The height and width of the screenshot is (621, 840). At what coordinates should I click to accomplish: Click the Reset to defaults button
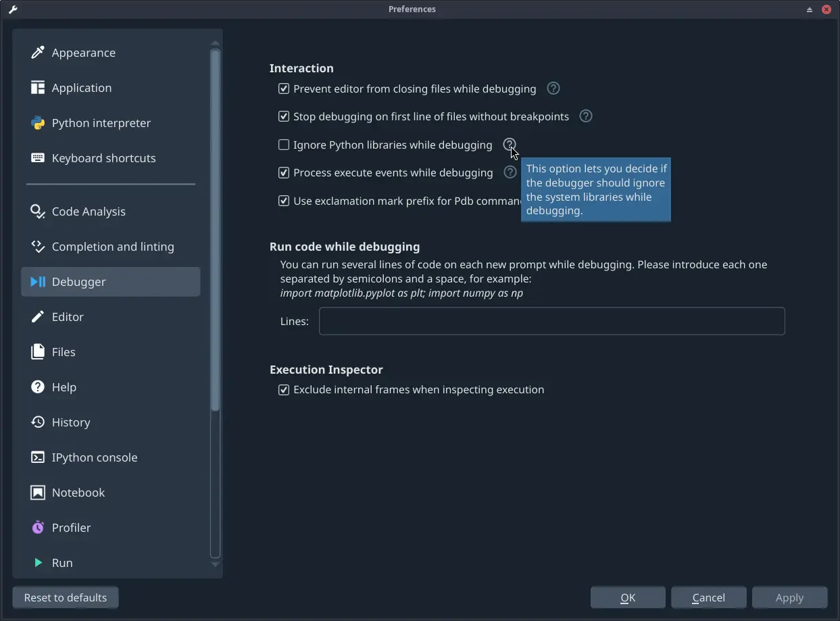[x=65, y=597]
